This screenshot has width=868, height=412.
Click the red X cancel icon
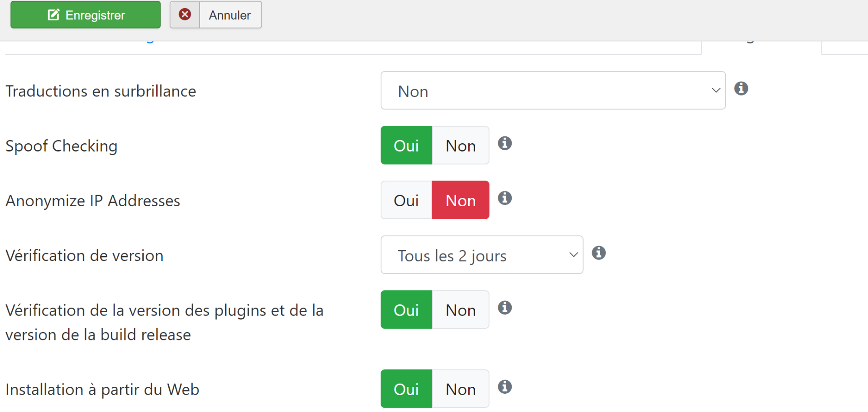[185, 14]
